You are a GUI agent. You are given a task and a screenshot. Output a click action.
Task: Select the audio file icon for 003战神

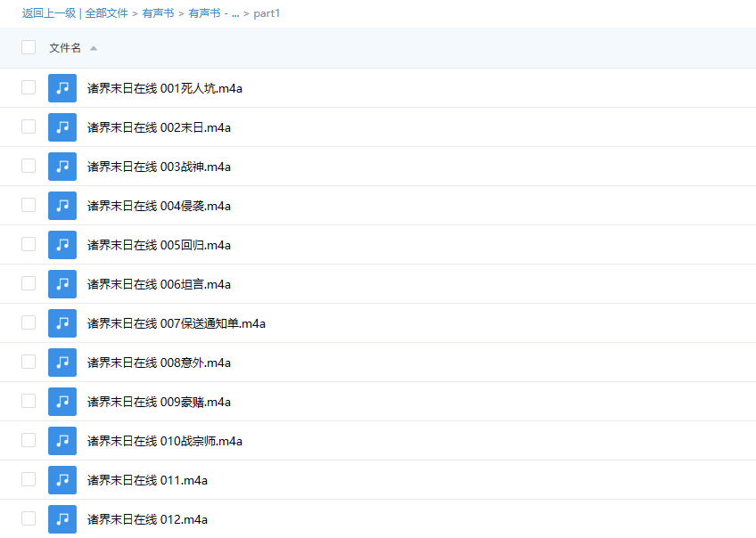point(62,167)
